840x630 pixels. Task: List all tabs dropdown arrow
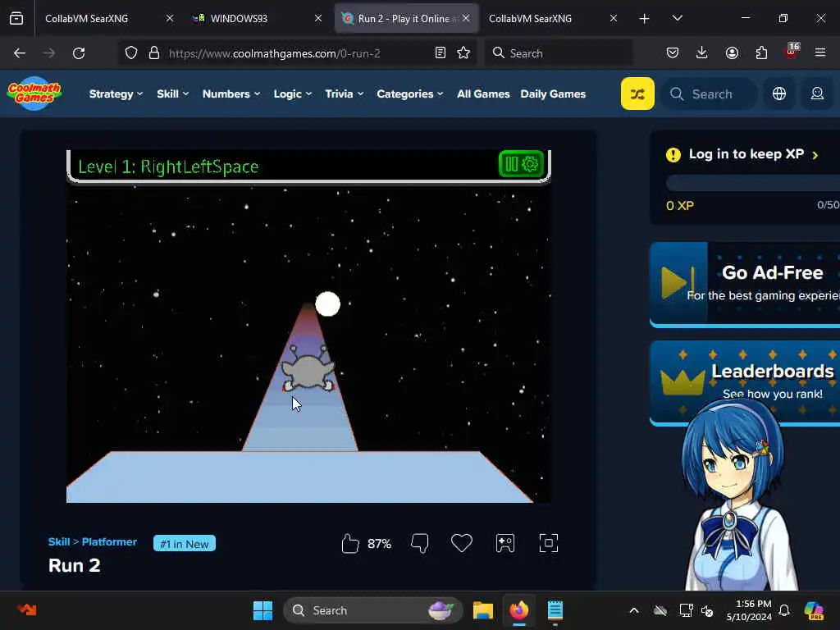point(677,18)
